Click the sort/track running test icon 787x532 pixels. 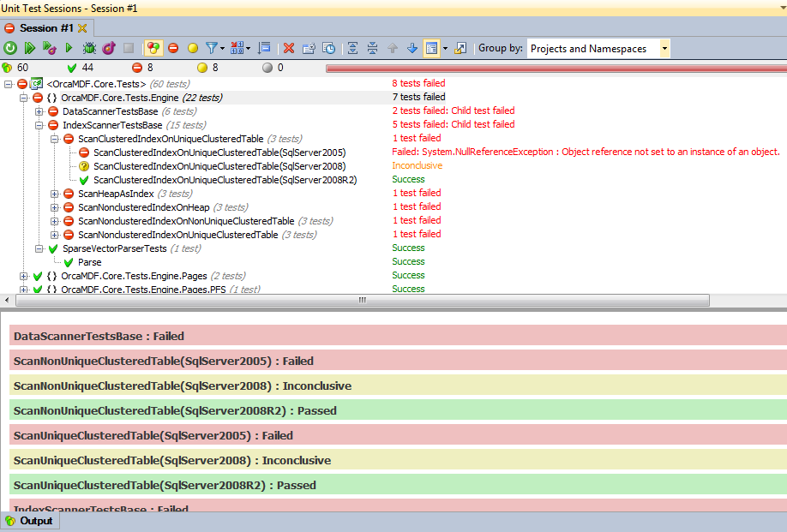point(264,48)
